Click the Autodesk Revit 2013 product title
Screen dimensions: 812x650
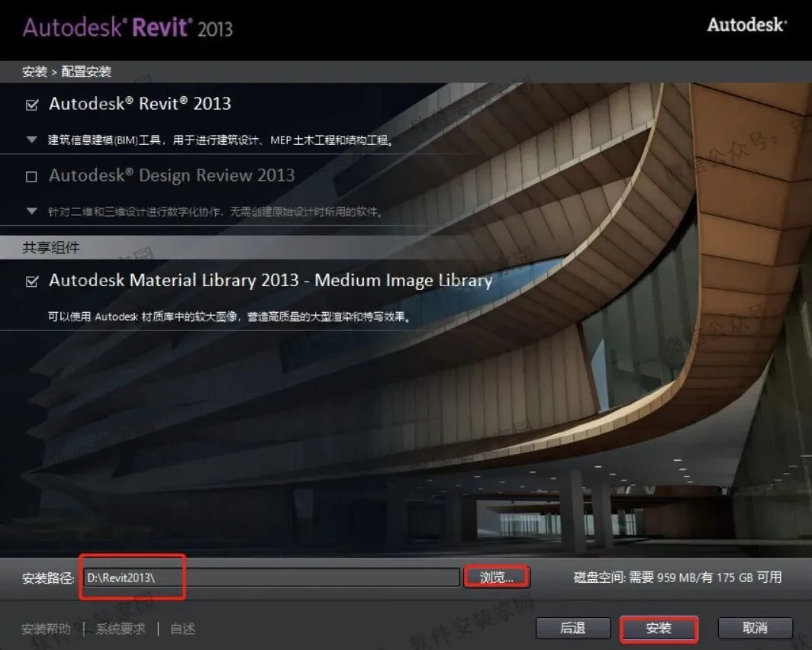coord(140,104)
